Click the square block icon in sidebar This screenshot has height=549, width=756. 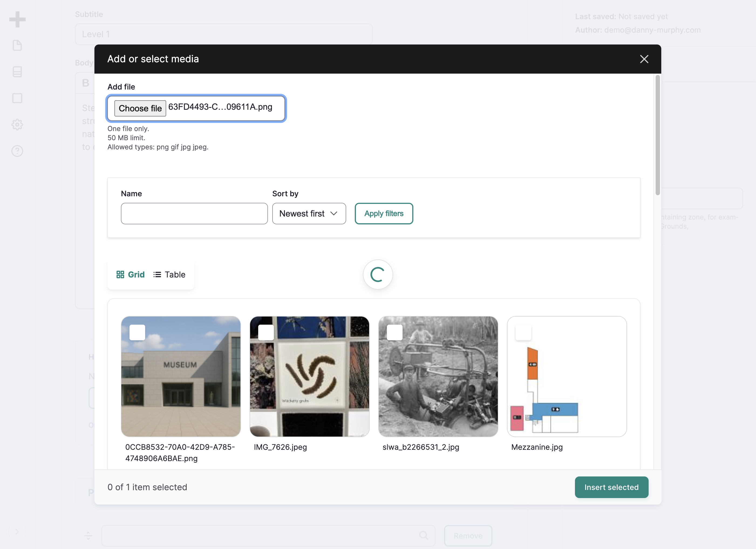(x=17, y=98)
